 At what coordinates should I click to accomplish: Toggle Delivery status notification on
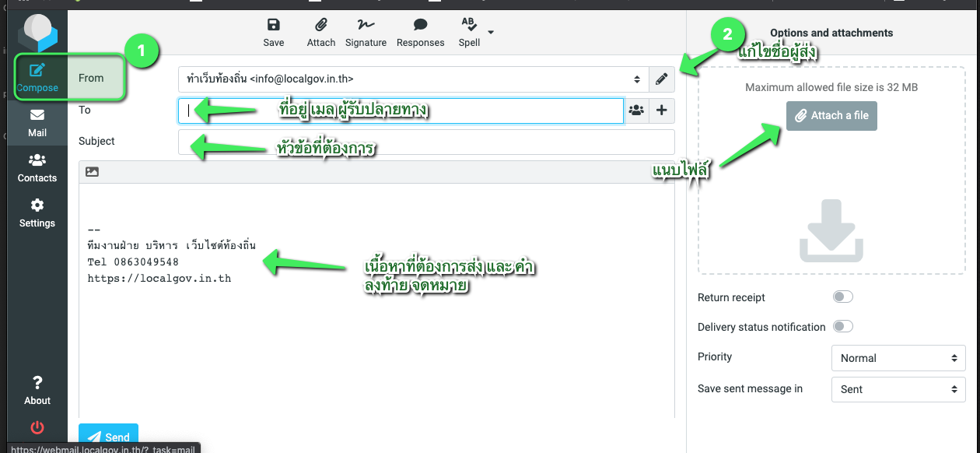[842, 326]
